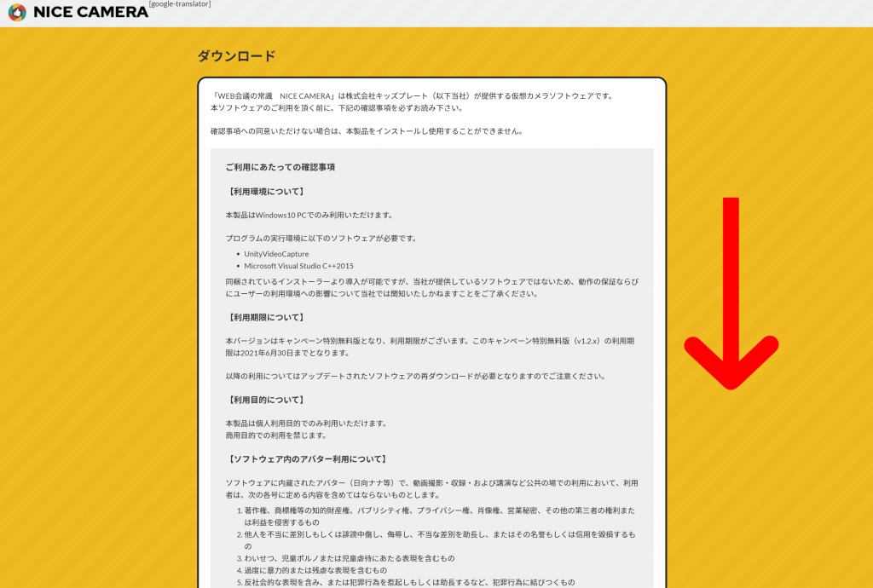Click the section title "【利用環境について】"
The image size is (873, 588).
click(x=266, y=192)
